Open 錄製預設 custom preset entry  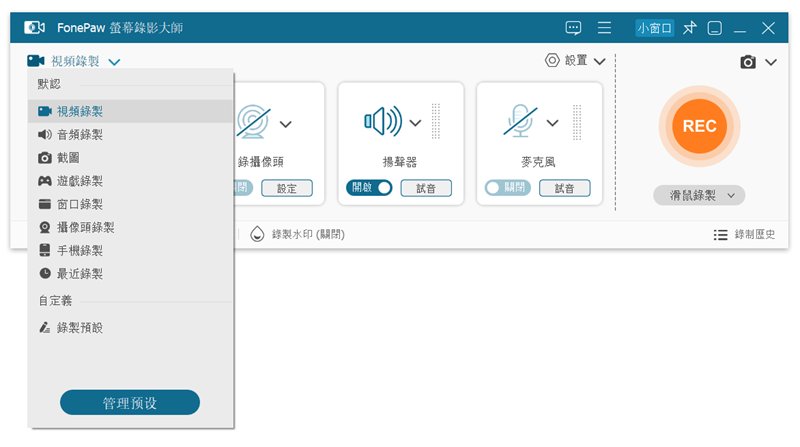[131, 328]
